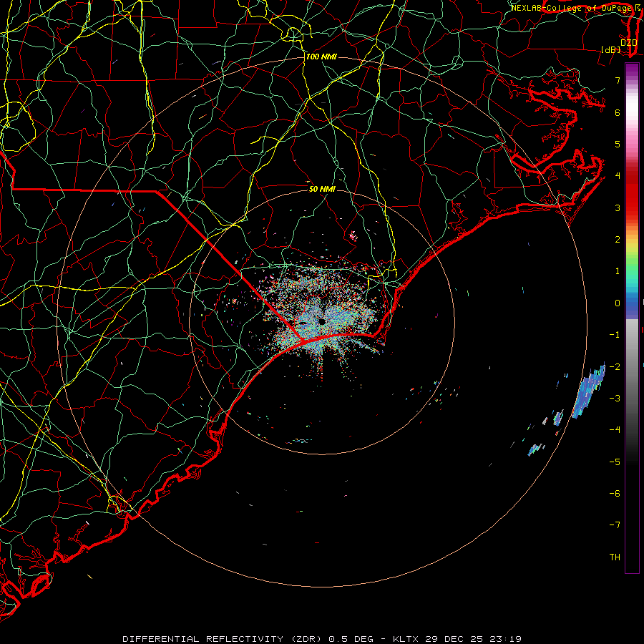The width and height of the screenshot is (644, 644).
Task: Click the "0" value on the ZDR scale
Action: tap(618, 303)
